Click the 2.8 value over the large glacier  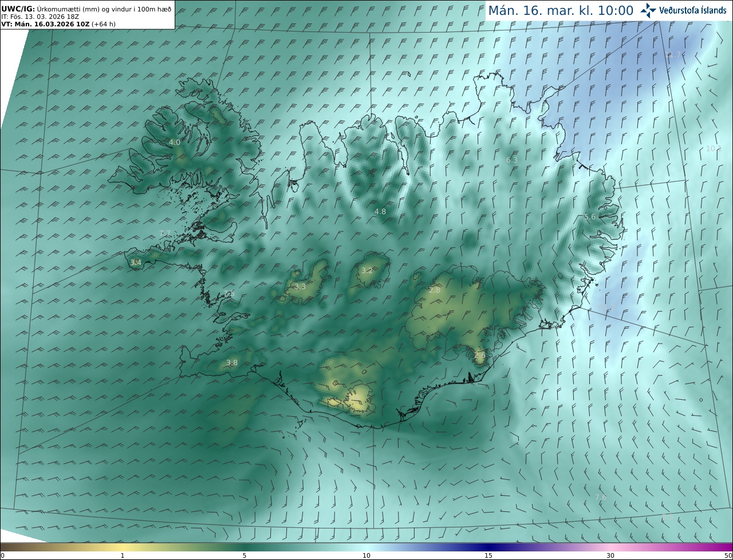point(435,290)
